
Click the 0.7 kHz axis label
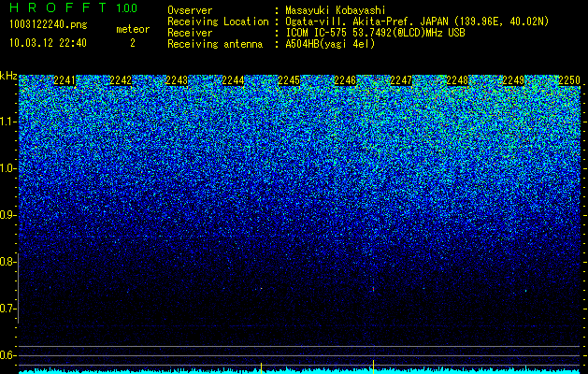[7, 309]
